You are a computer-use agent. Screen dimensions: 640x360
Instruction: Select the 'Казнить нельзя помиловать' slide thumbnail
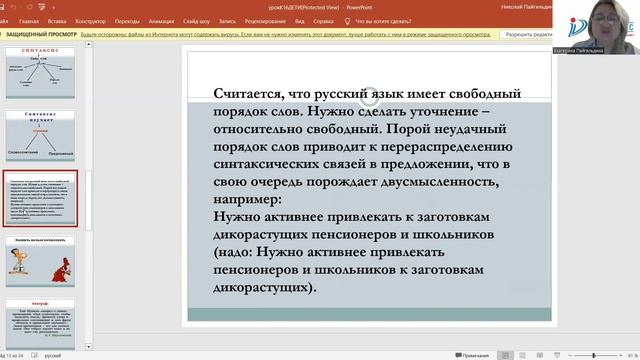[40, 262]
